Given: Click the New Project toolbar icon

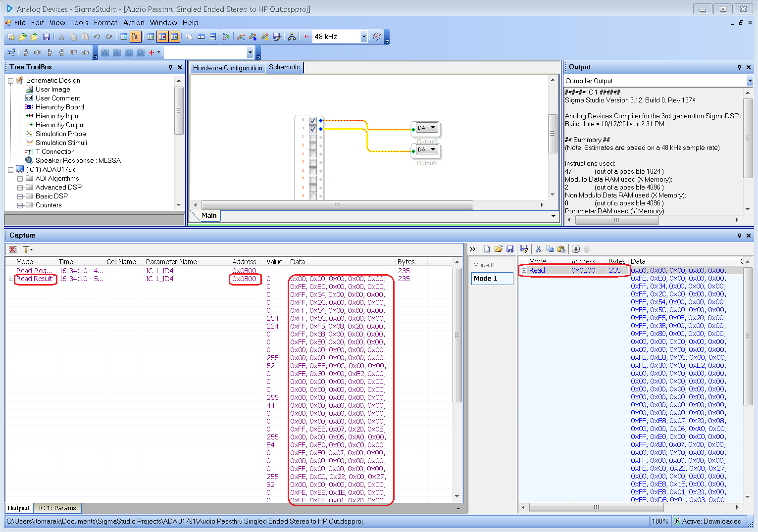Looking at the screenshot, I should coord(11,37).
